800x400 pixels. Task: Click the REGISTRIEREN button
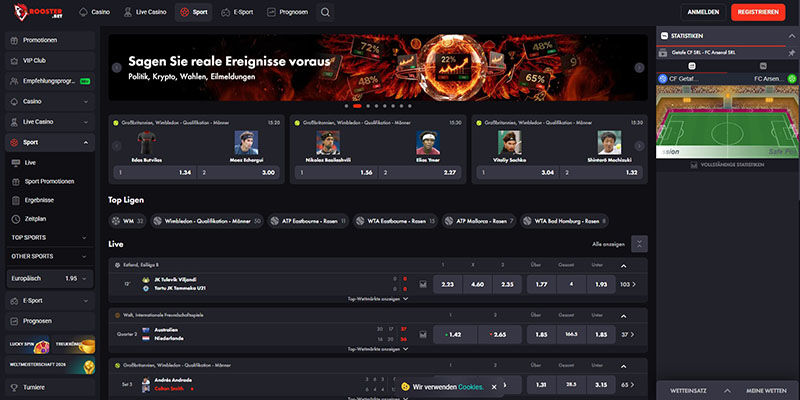pos(758,12)
